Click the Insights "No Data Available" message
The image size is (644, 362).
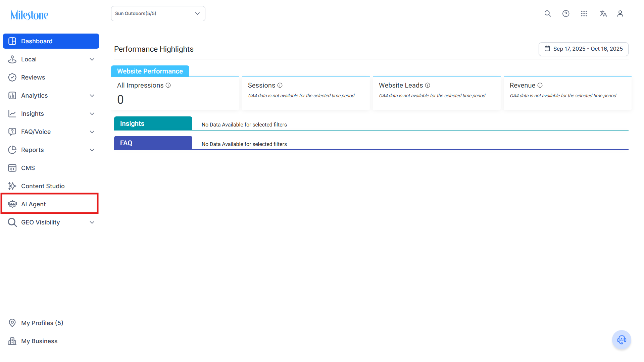click(x=244, y=125)
